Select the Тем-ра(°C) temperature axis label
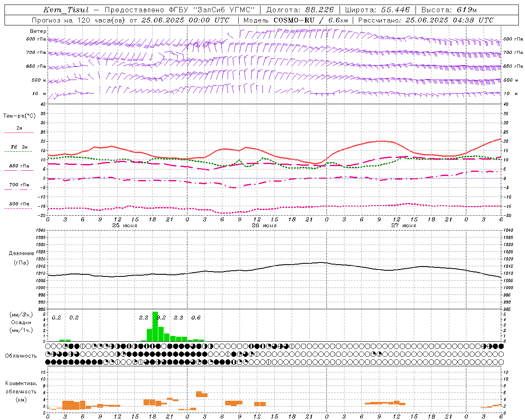 coord(19,116)
